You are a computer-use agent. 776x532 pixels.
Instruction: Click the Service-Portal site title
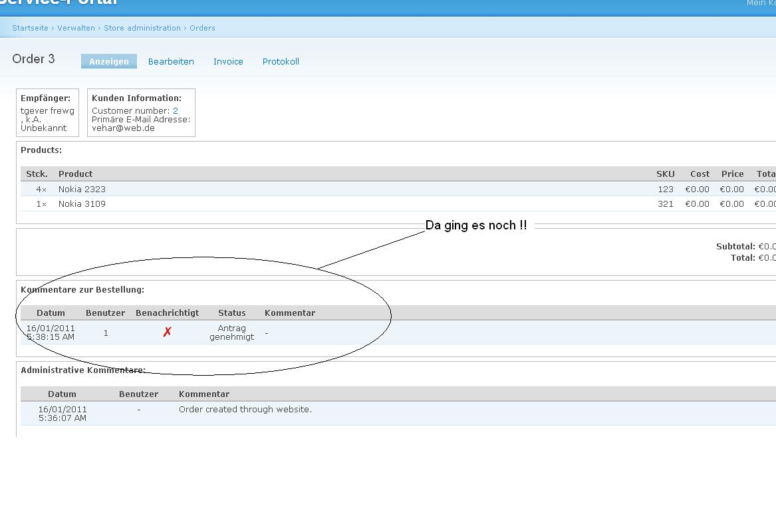coord(60,2)
